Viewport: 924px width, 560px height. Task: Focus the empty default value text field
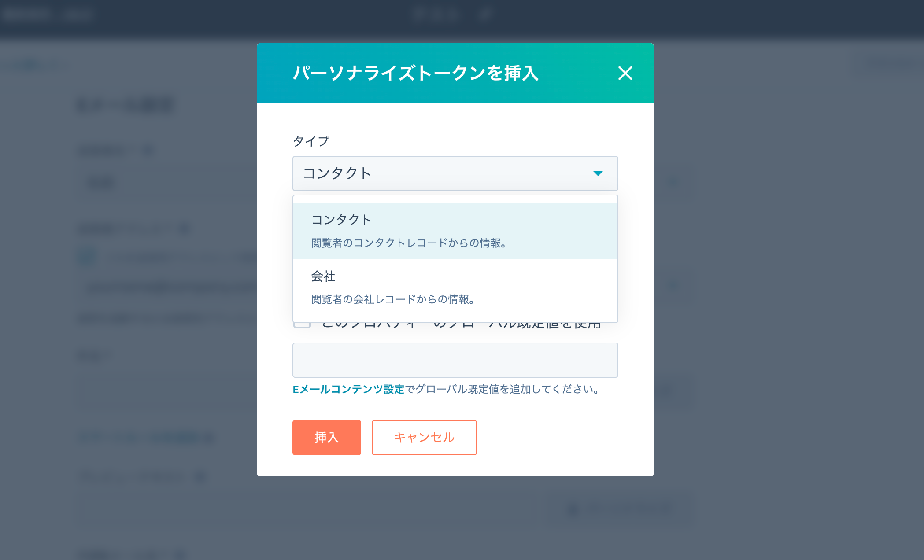(455, 360)
